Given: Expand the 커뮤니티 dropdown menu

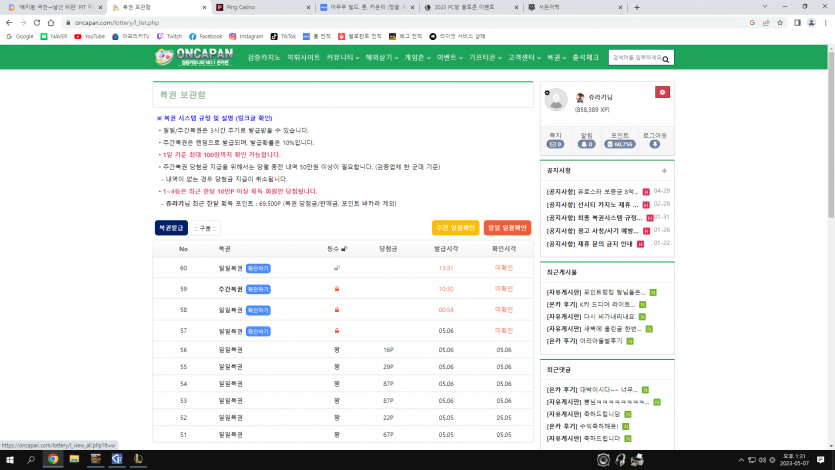Looking at the screenshot, I should click(x=343, y=57).
